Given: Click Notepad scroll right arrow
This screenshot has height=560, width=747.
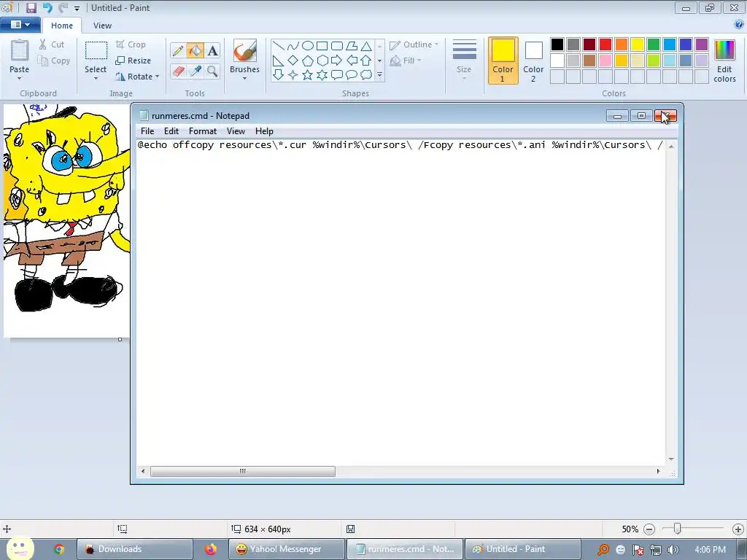Looking at the screenshot, I should point(658,471).
